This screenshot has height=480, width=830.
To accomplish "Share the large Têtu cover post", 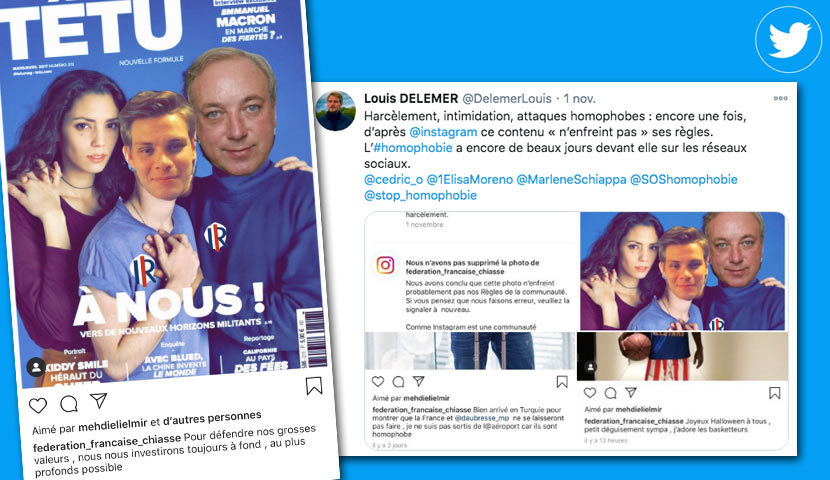I will (98, 401).
